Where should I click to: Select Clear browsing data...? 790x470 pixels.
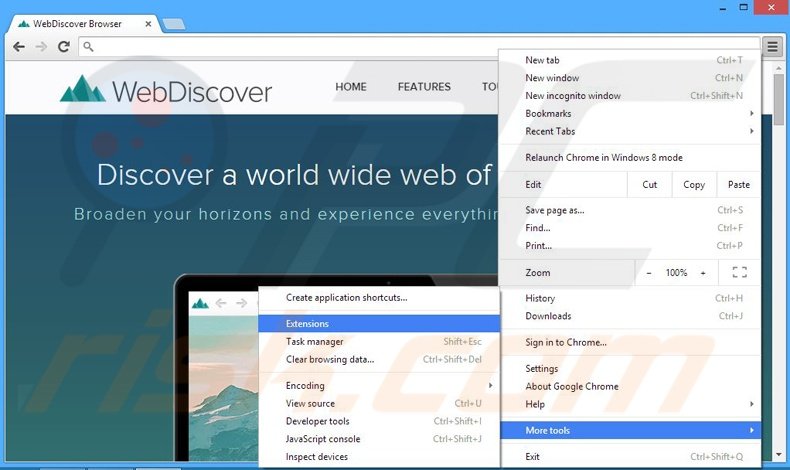[x=379, y=359]
